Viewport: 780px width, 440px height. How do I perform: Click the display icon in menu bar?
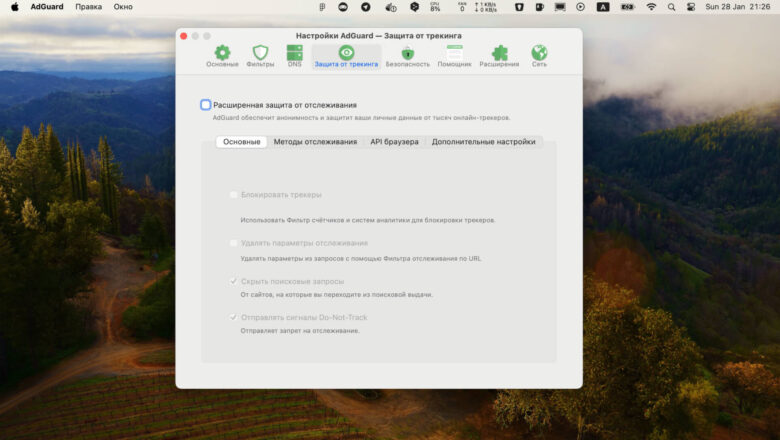click(x=560, y=7)
